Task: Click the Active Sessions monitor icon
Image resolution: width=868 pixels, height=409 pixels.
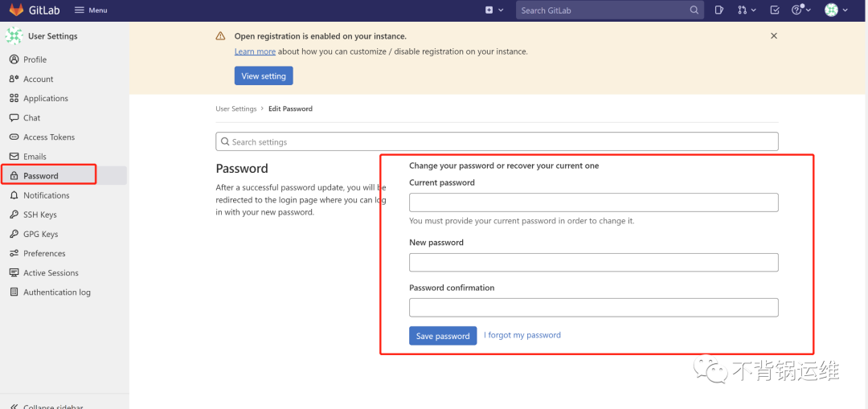Action: (14, 273)
